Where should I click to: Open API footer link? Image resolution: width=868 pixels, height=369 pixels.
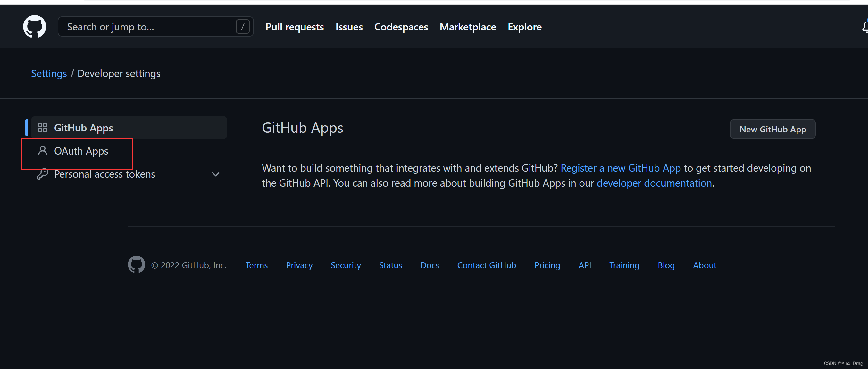coord(585,265)
